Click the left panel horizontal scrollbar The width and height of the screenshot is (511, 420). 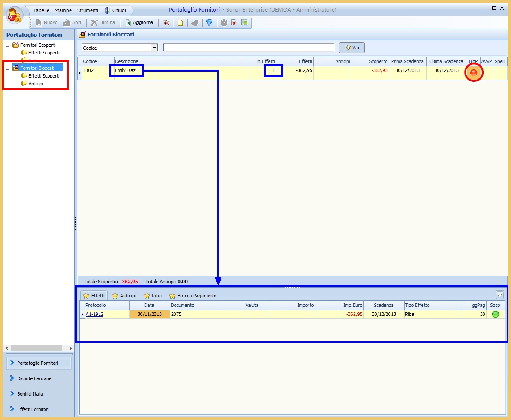38,348
